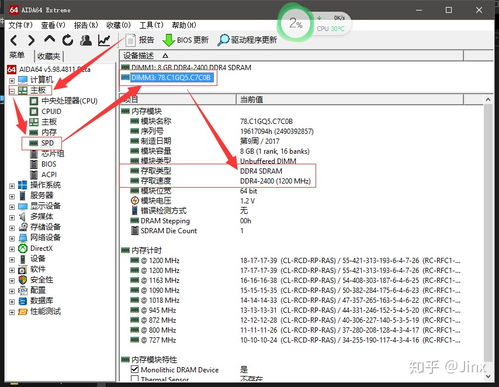Click the 操作系统 Windows icon
Image resolution: width=499 pixels, height=387 pixels.
click(x=23, y=185)
